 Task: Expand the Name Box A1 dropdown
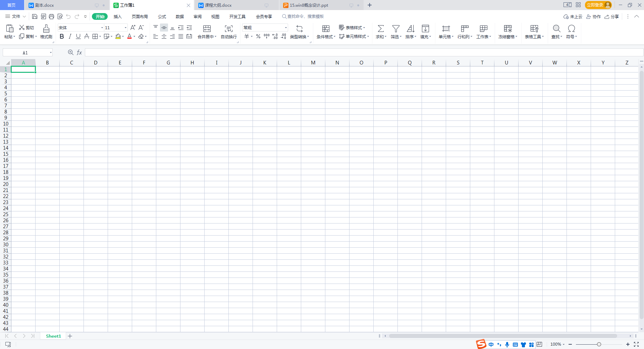[x=51, y=52]
